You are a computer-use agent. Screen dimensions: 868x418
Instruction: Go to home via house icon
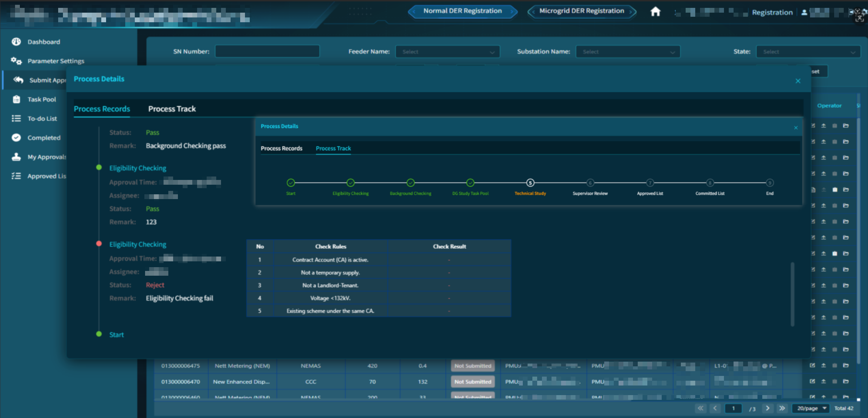(x=655, y=12)
